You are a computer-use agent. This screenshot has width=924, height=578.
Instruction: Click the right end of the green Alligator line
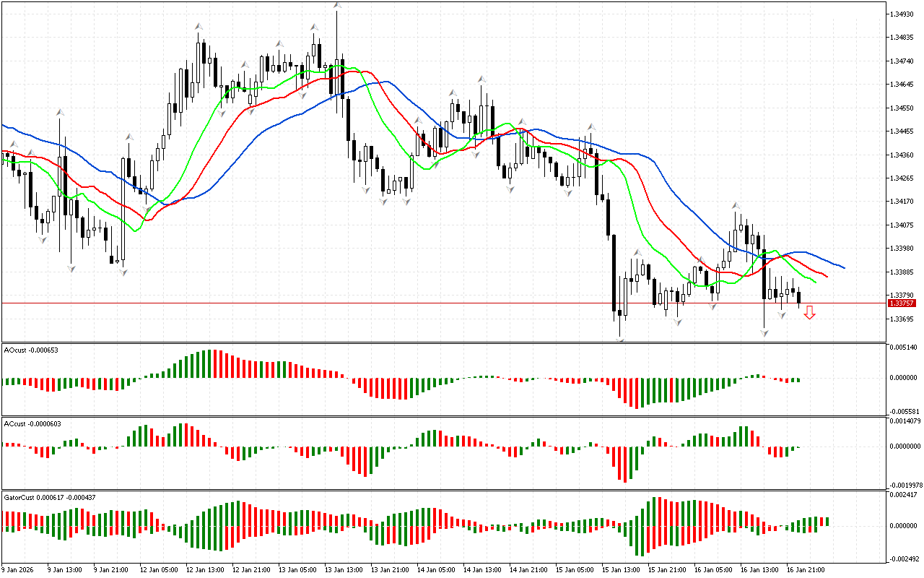[x=815, y=282]
